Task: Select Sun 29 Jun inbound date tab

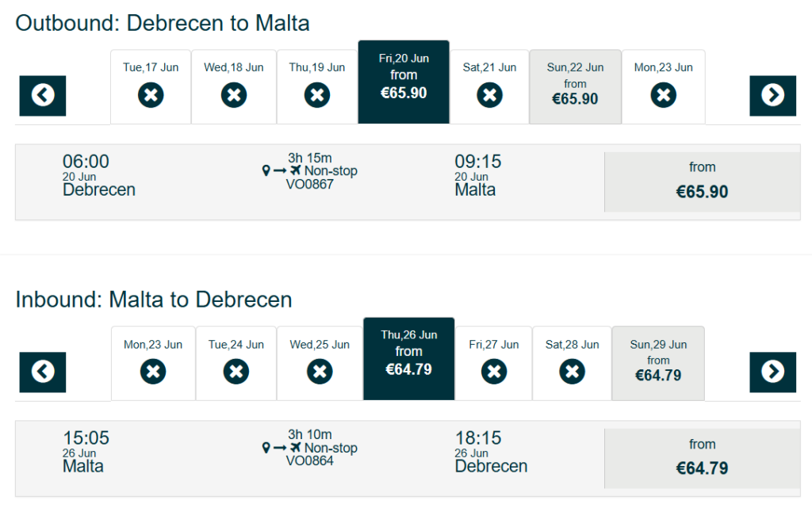Action: click(658, 363)
